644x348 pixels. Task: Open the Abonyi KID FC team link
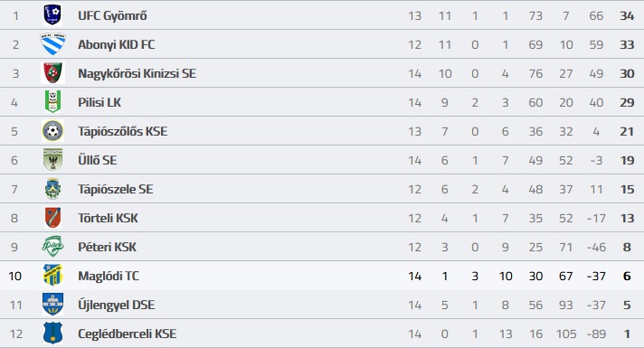(117, 44)
